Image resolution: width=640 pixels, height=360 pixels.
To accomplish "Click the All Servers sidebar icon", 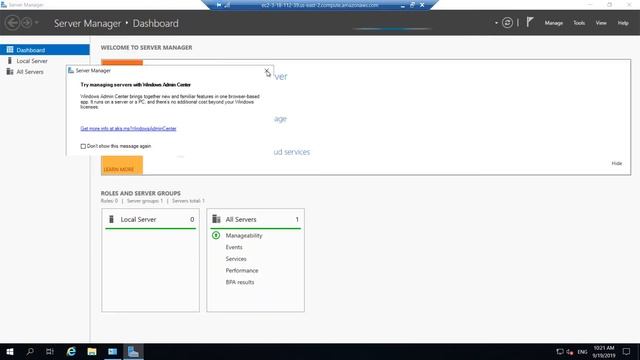I will [10, 72].
